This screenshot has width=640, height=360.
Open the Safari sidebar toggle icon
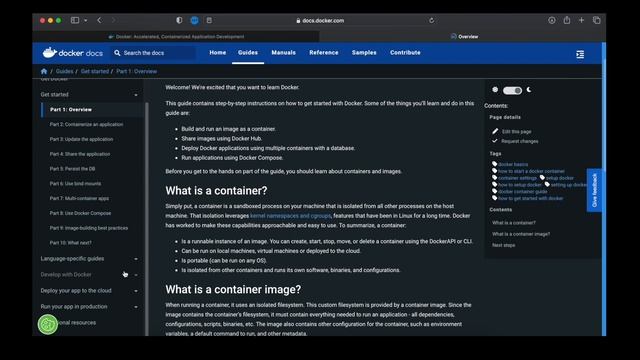pyautogui.click(x=75, y=20)
